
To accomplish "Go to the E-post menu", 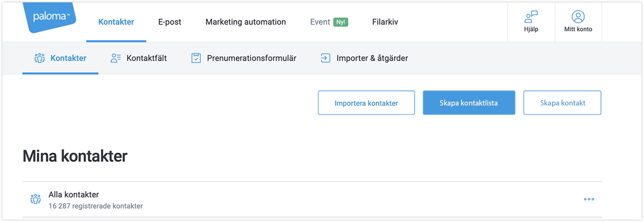I will (x=170, y=22).
